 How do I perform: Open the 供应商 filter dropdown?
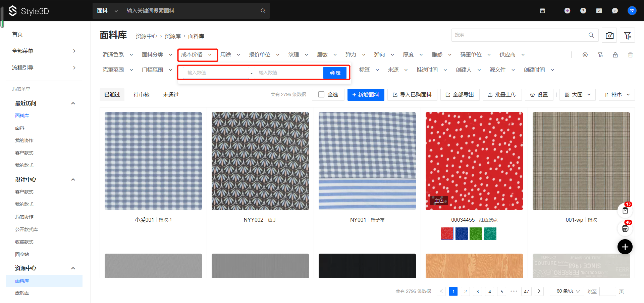pos(512,55)
